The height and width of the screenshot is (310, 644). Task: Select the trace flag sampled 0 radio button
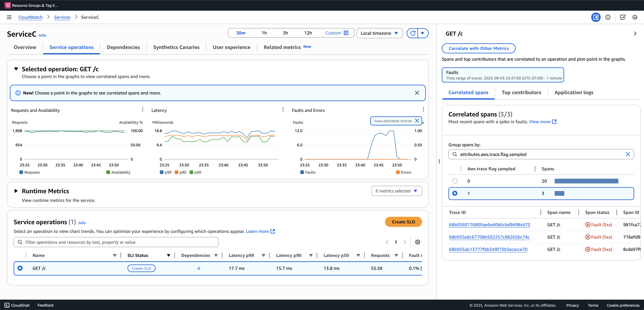[455, 181]
